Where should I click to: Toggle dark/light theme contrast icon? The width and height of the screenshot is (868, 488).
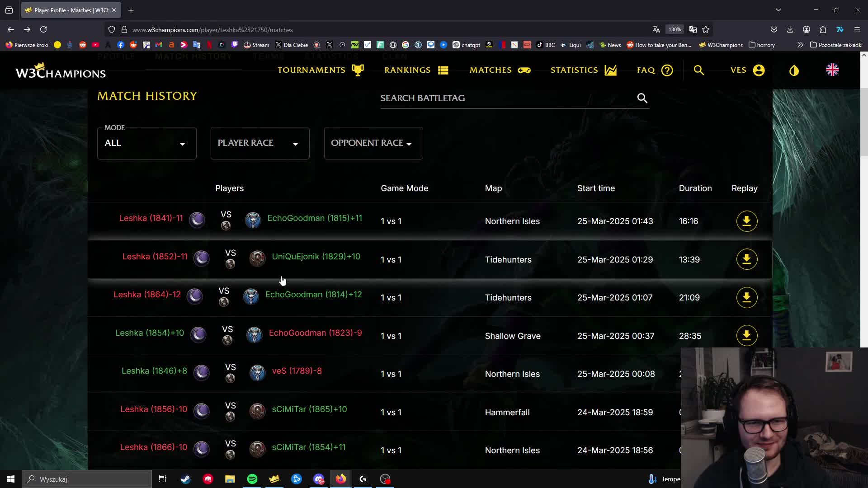click(x=794, y=70)
